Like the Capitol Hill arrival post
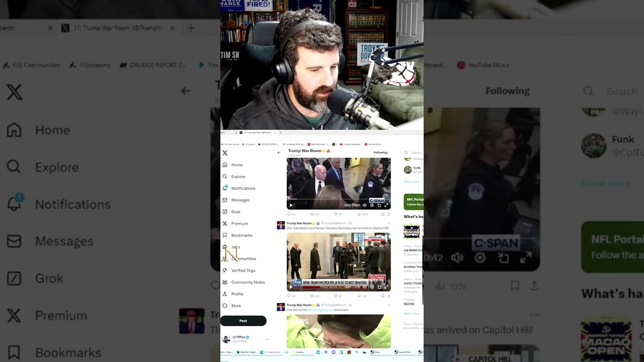The width and height of the screenshot is (644, 362). [x=338, y=296]
